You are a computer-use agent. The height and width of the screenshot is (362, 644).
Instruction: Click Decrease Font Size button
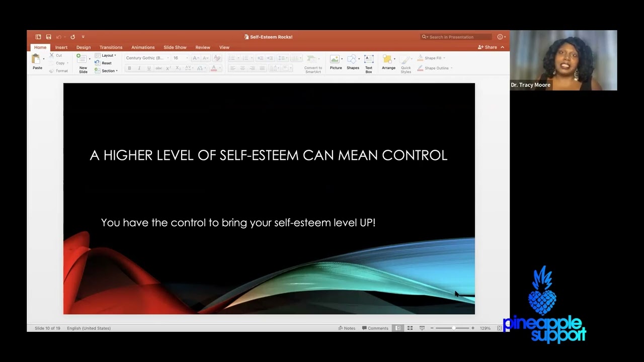pos(205,58)
